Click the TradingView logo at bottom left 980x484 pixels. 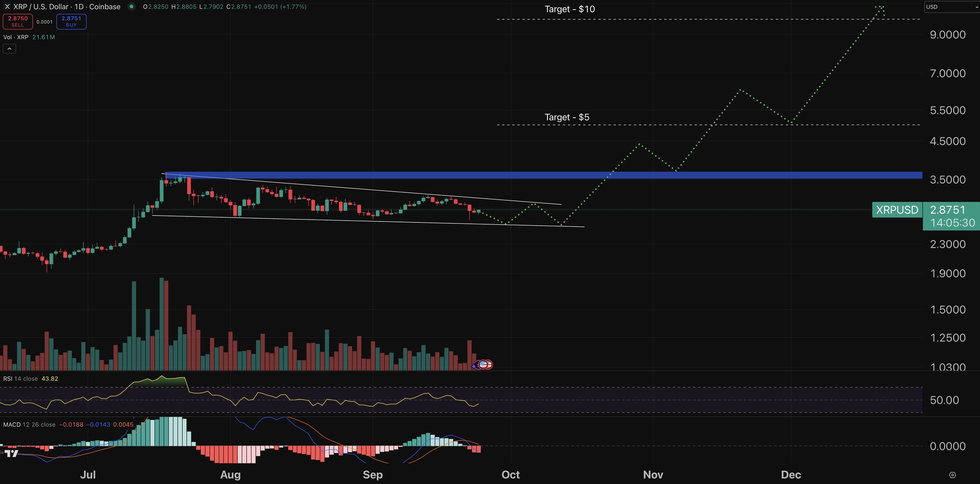[12, 453]
